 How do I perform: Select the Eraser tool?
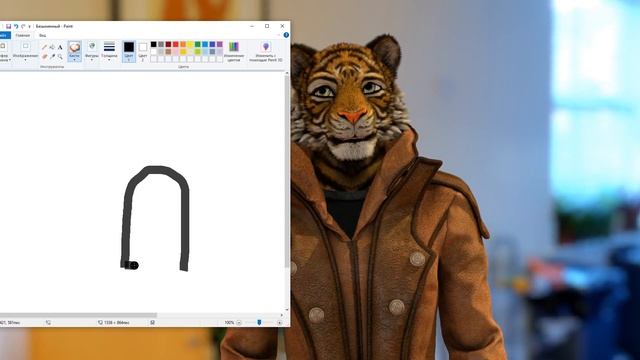(44, 56)
